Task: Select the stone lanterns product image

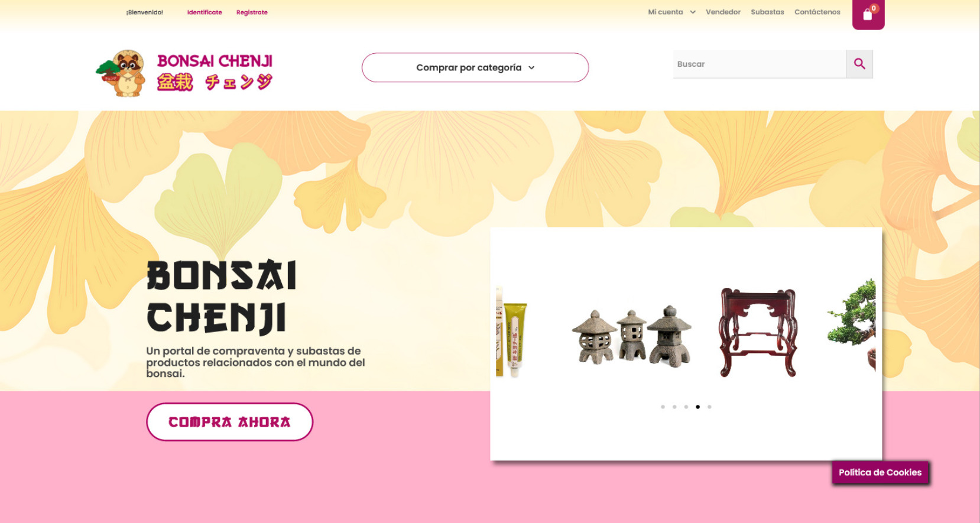Action: [x=631, y=335]
